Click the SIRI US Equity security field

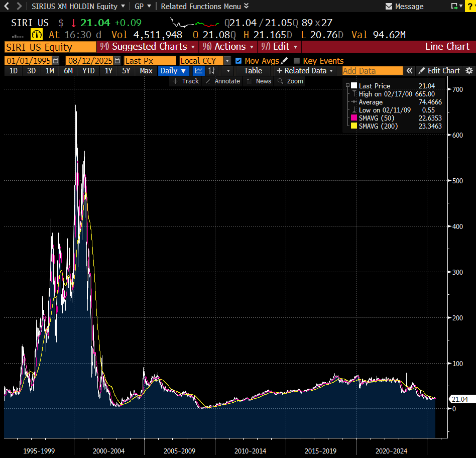coord(50,47)
